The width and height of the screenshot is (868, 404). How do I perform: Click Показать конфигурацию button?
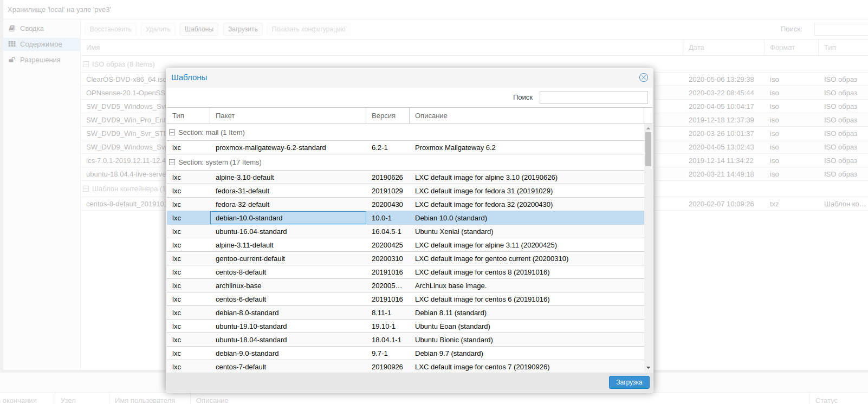click(x=309, y=29)
